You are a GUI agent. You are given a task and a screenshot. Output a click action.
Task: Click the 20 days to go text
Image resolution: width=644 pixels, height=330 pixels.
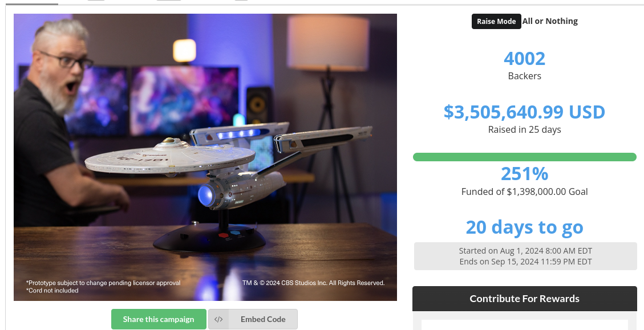pos(524,227)
